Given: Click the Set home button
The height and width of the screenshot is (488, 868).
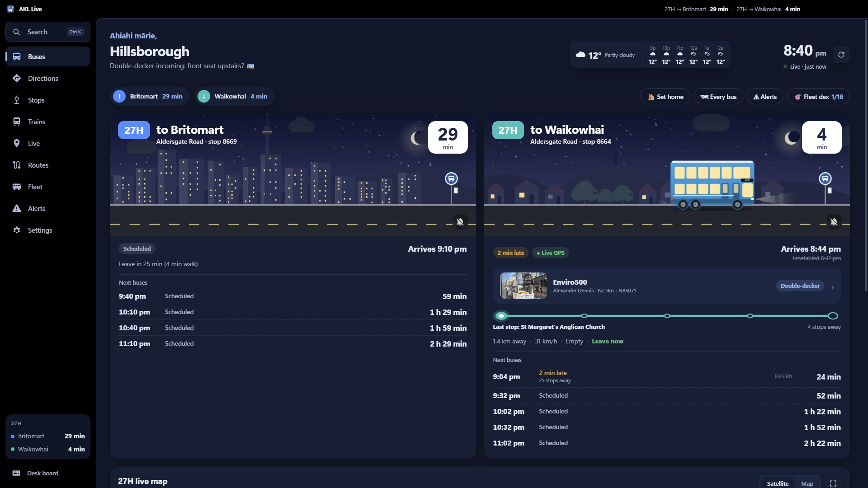Looking at the screenshot, I should pos(665,97).
